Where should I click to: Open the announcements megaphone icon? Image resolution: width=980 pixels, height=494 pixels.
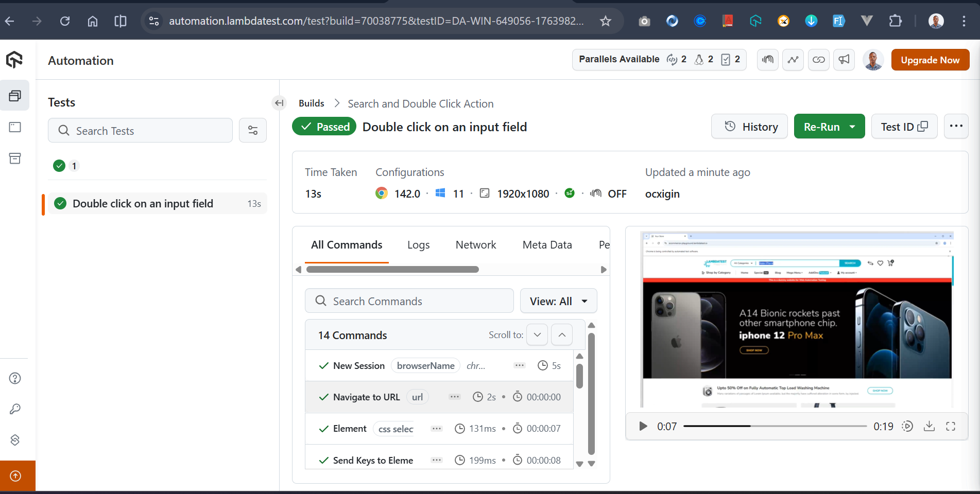point(844,60)
